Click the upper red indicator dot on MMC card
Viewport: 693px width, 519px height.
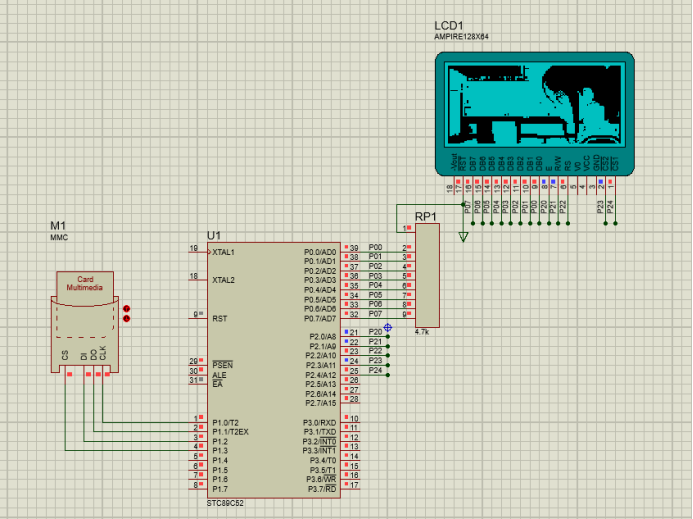[126, 309]
